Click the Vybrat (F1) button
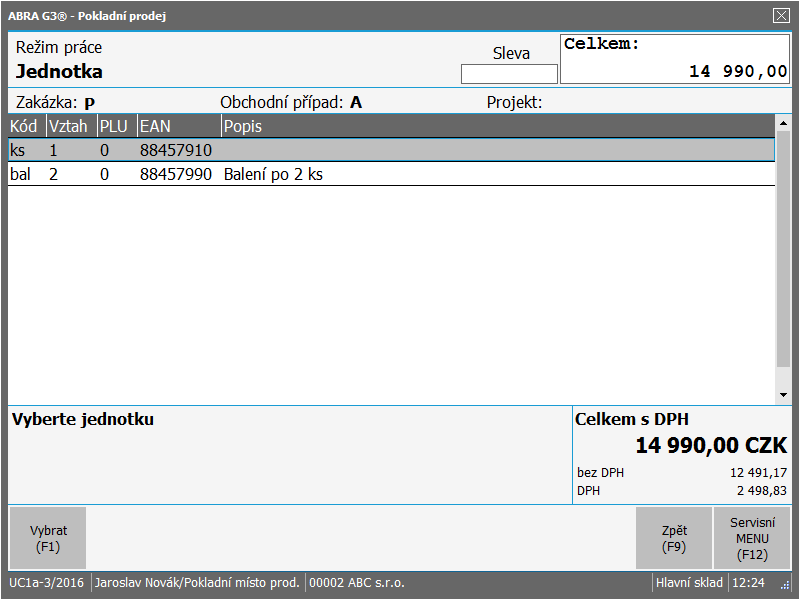Viewport: 800px width, 600px height. tap(48, 538)
